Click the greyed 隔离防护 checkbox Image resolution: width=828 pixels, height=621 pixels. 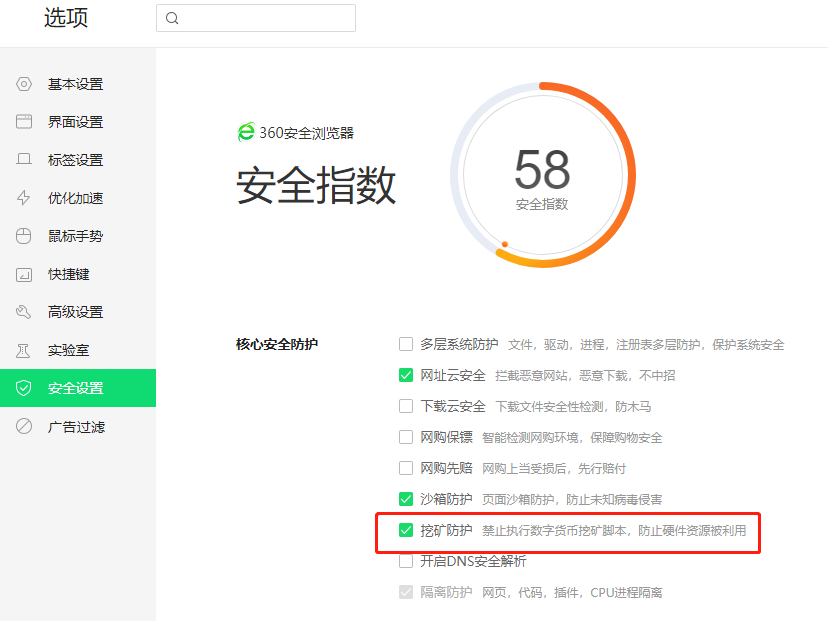tap(406, 592)
